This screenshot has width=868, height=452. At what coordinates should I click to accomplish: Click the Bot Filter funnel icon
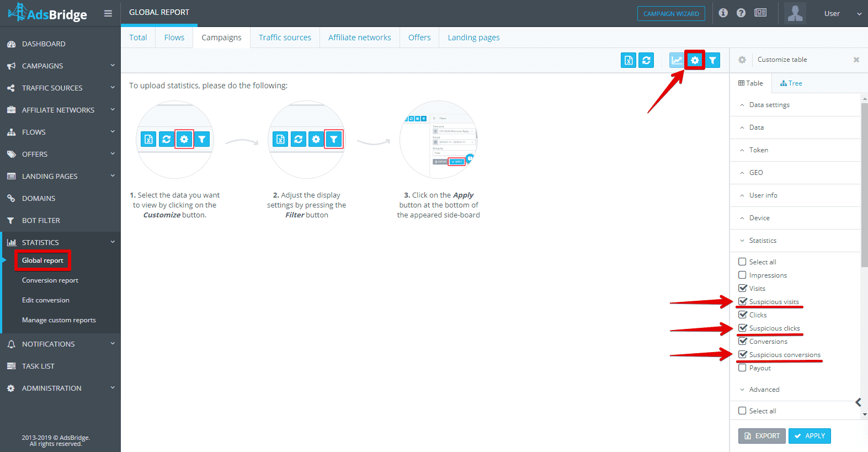[x=11, y=220]
